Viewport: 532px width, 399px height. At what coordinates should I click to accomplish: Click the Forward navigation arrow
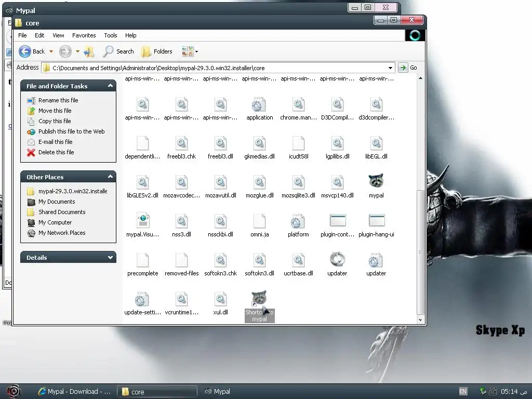[65, 51]
